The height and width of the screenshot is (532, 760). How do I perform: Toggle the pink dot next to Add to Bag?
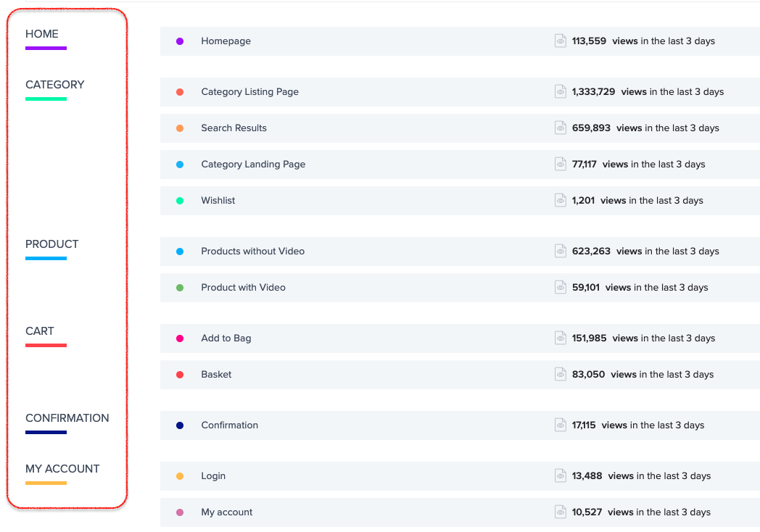click(x=180, y=338)
